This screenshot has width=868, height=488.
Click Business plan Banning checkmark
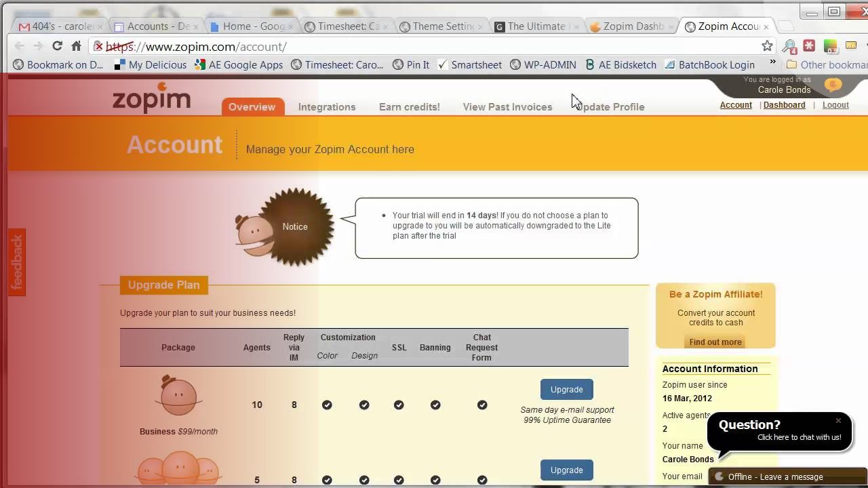point(435,405)
